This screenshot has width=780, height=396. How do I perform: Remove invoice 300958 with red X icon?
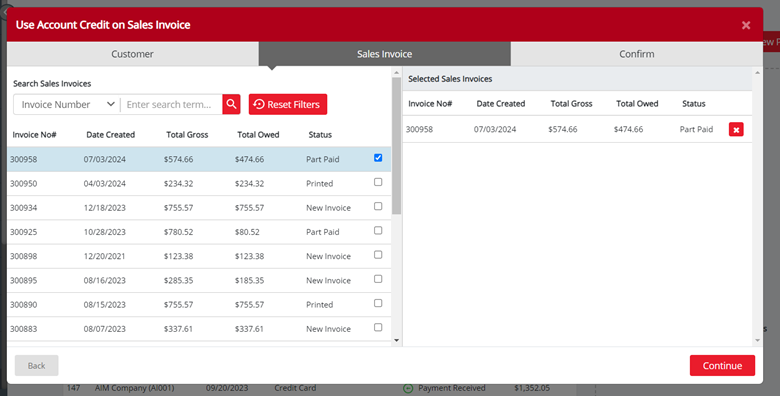click(x=736, y=129)
